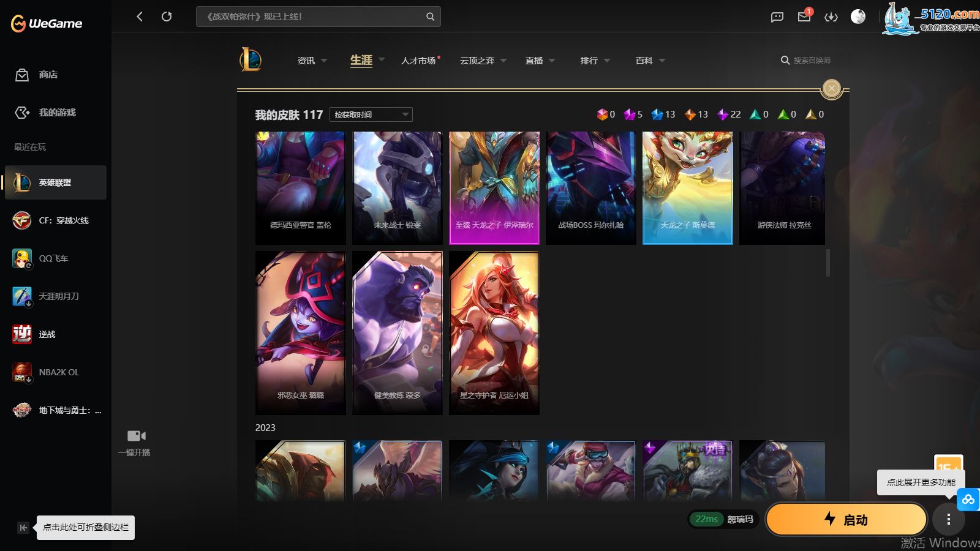The height and width of the screenshot is (551, 980).
Task: Focus the 搜索召唤师 search field
Action: tap(812, 61)
